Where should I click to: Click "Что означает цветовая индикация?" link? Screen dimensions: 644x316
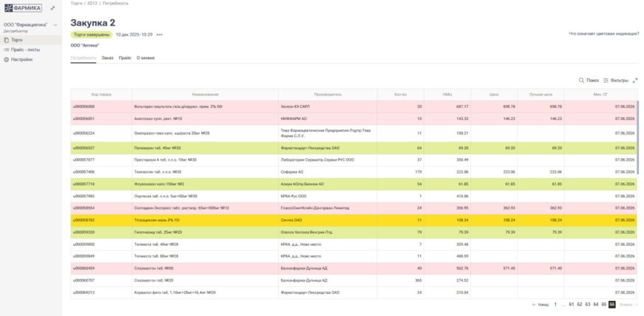coord(603,33)
